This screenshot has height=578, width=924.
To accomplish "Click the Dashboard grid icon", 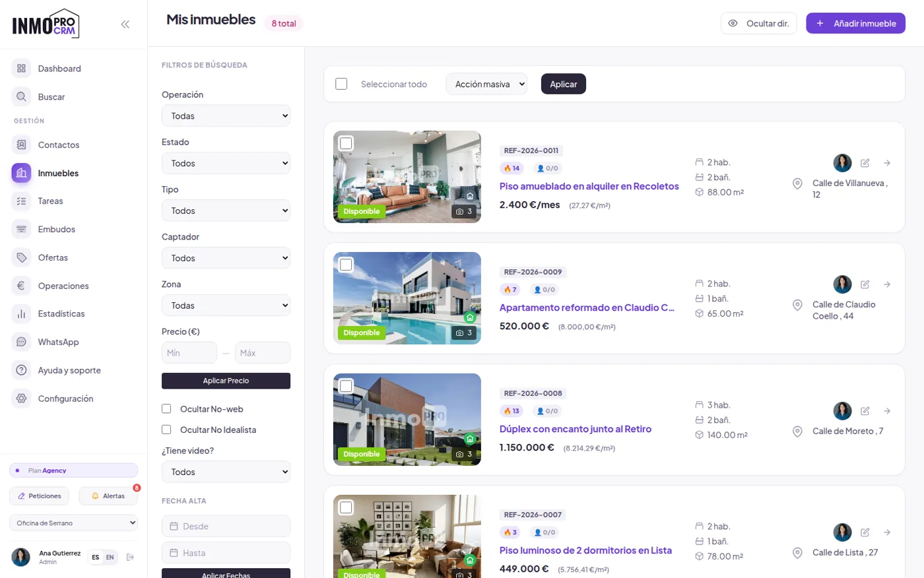I will [x=22, y=69].
